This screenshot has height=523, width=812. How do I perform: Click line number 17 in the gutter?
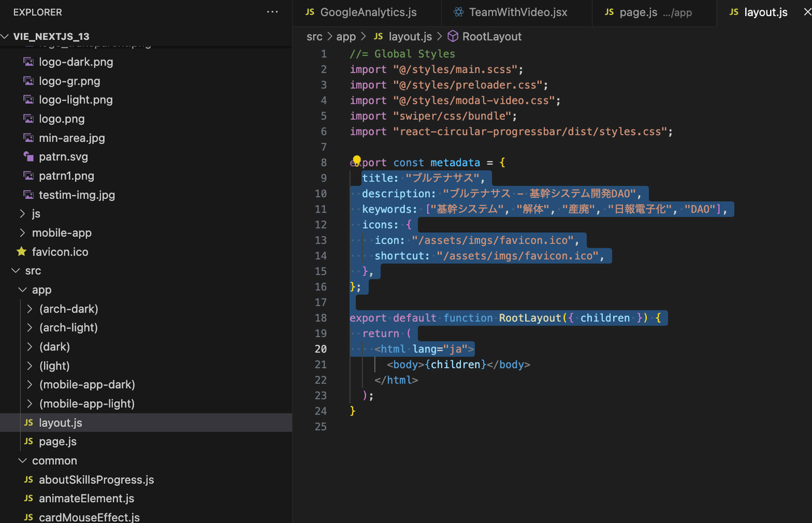point(321,302)
